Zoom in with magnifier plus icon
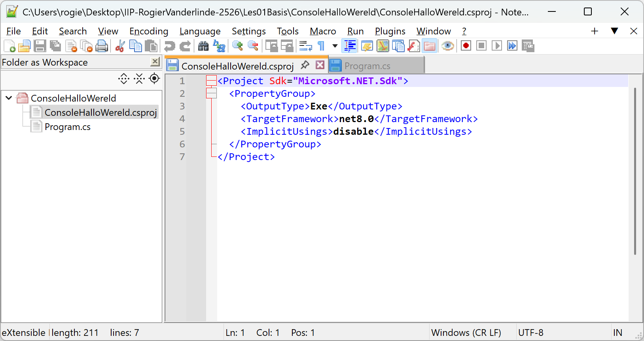This screenshot has width=644, height=341. (237, 46)
